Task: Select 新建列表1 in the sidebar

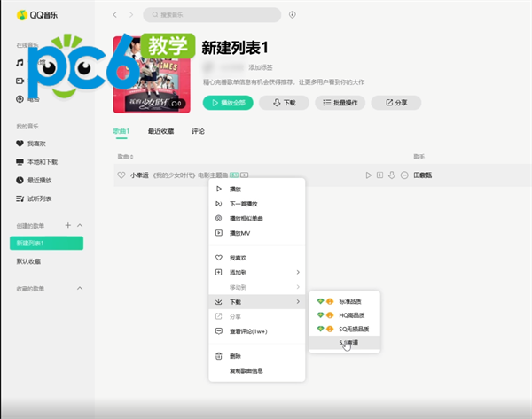Action: pyautogui.click(x=46, y=243)
